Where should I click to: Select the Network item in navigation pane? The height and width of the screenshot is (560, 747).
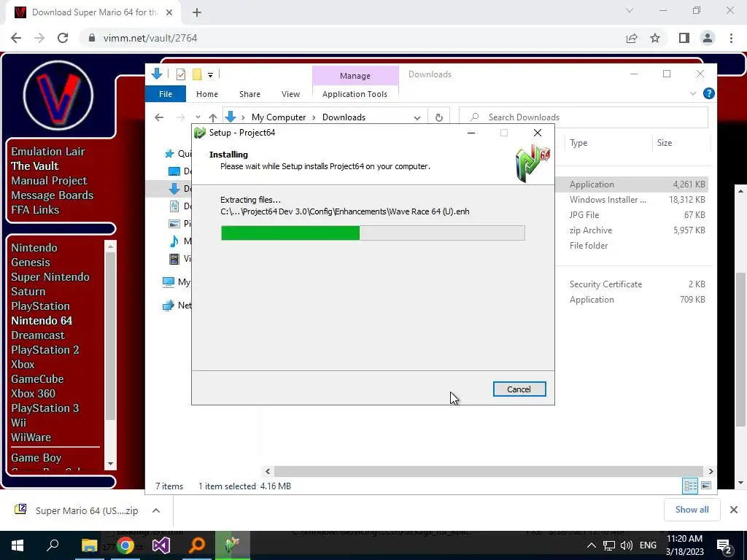pos(177,306)
